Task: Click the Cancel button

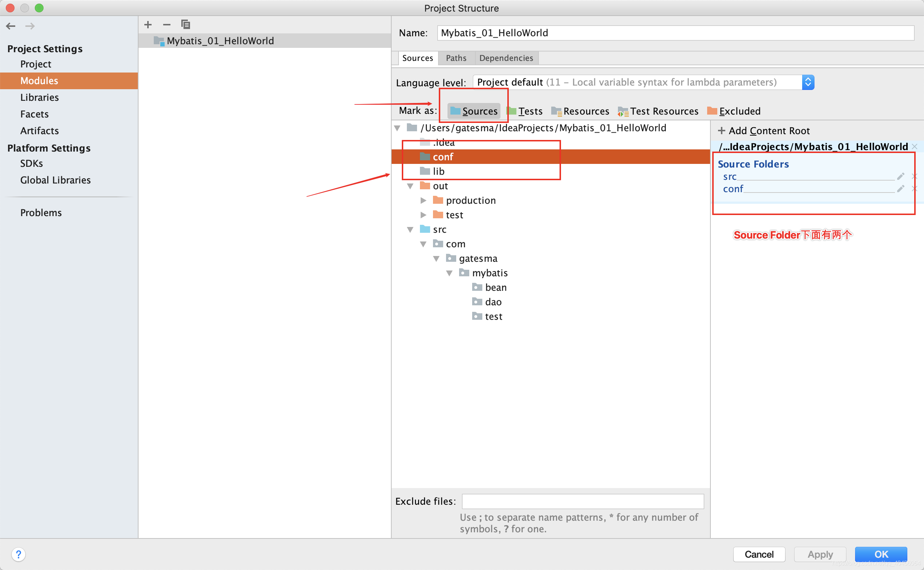Action: click(x=758, y=554)
